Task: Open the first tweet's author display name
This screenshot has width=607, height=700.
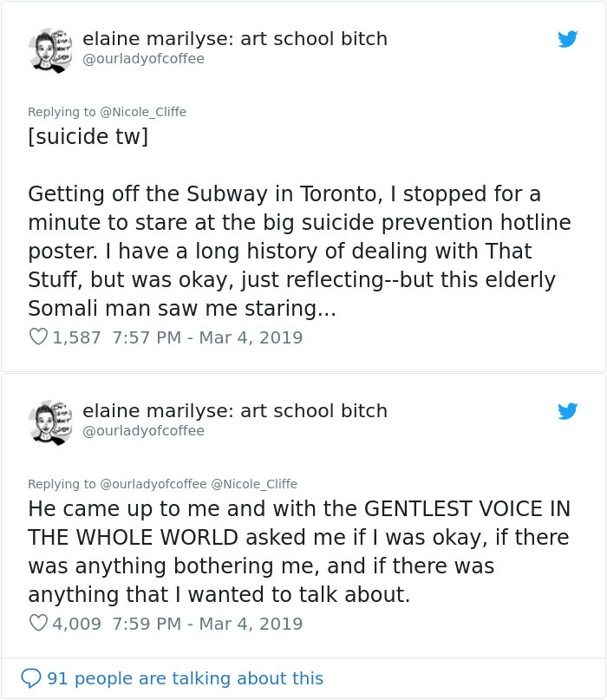Action: [234, 39]
